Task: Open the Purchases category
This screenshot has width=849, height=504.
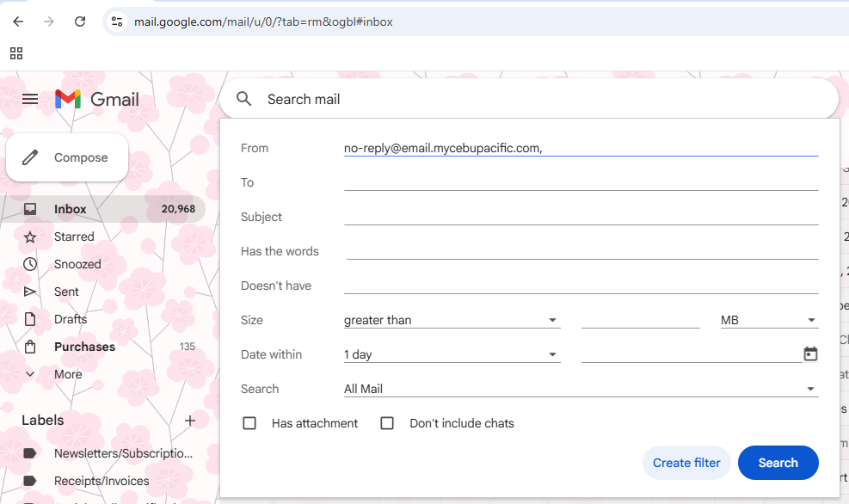Action: (84, 347)
